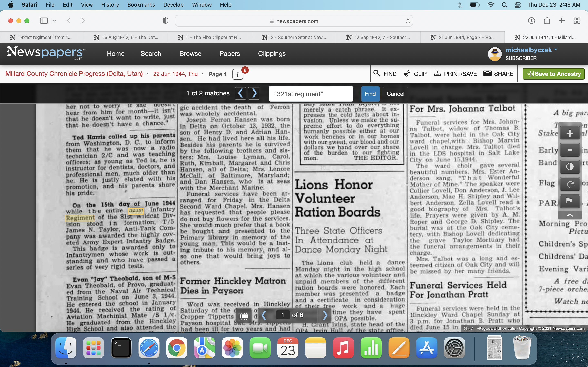Zoom out with the minus viewer button

pyautogui.click(x=570, y=150)
